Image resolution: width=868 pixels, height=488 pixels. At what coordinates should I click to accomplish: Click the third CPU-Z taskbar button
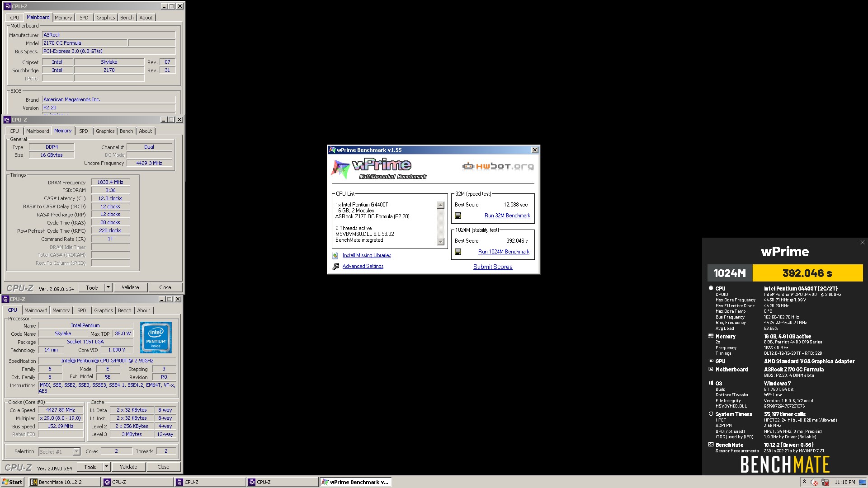pos(282,482)
